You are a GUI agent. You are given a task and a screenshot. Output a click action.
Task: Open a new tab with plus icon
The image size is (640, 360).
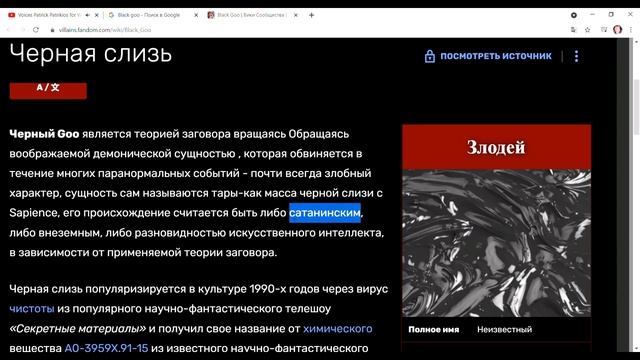[311, 15]
